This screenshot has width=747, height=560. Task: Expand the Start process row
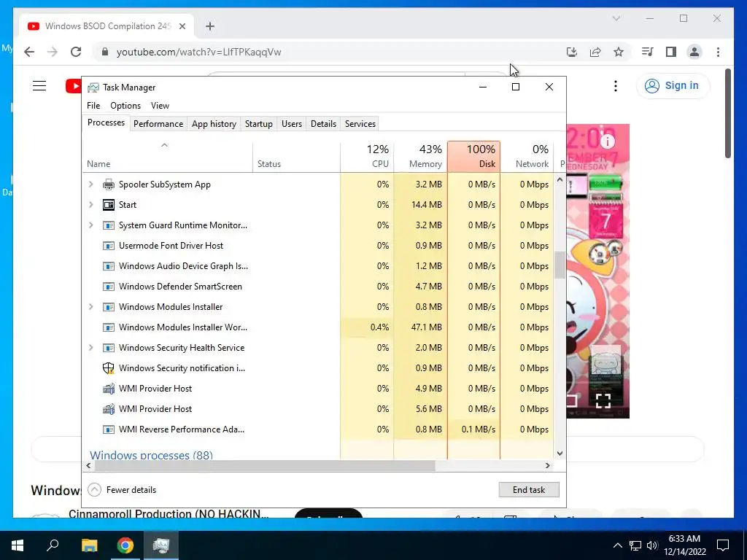[91, 205]
